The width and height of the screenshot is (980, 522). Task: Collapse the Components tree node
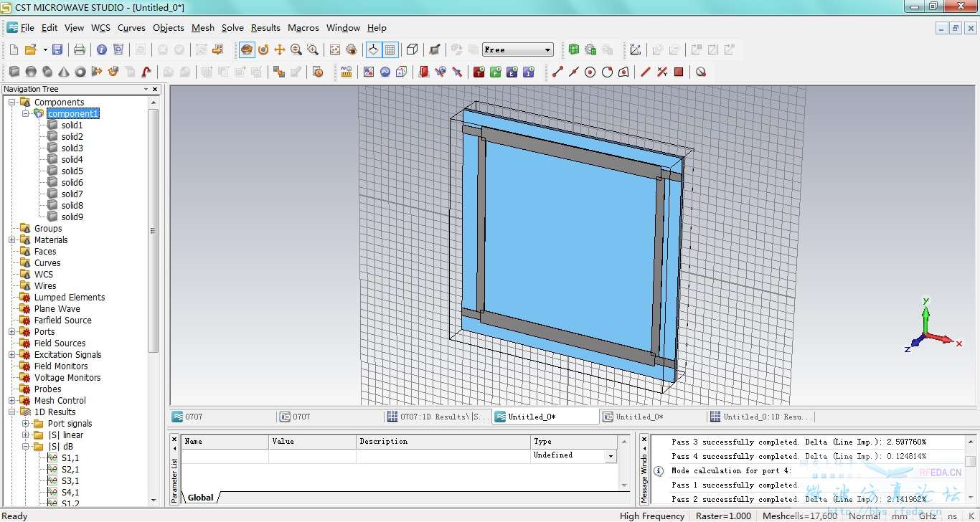click(12, 103)
